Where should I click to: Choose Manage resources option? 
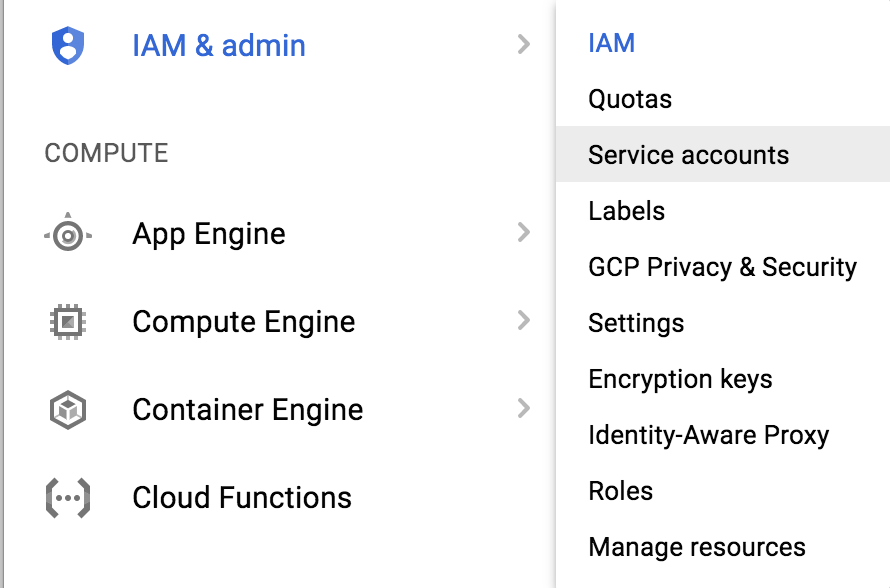pyautogui.click(x=697, y=548)
